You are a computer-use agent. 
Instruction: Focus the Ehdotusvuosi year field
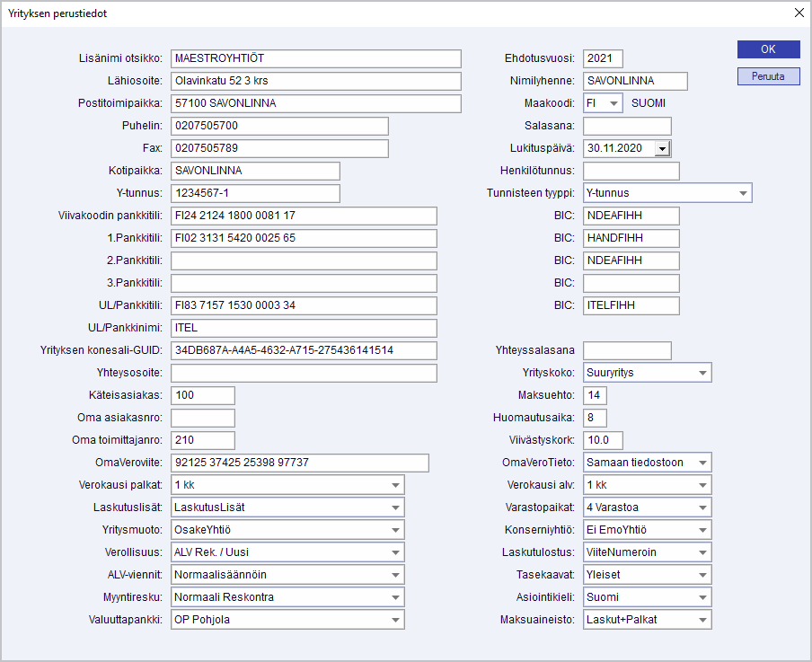[x=602, y=58]
